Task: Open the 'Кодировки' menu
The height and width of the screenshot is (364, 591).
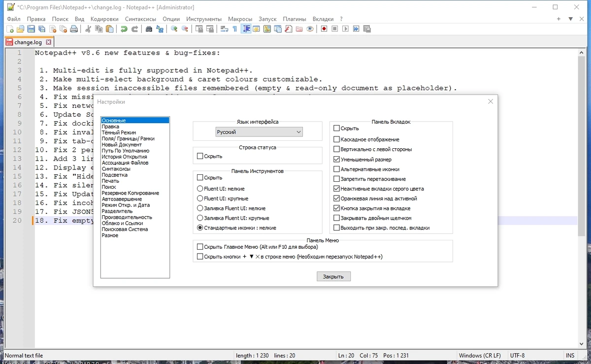Action: click(104, 19)
